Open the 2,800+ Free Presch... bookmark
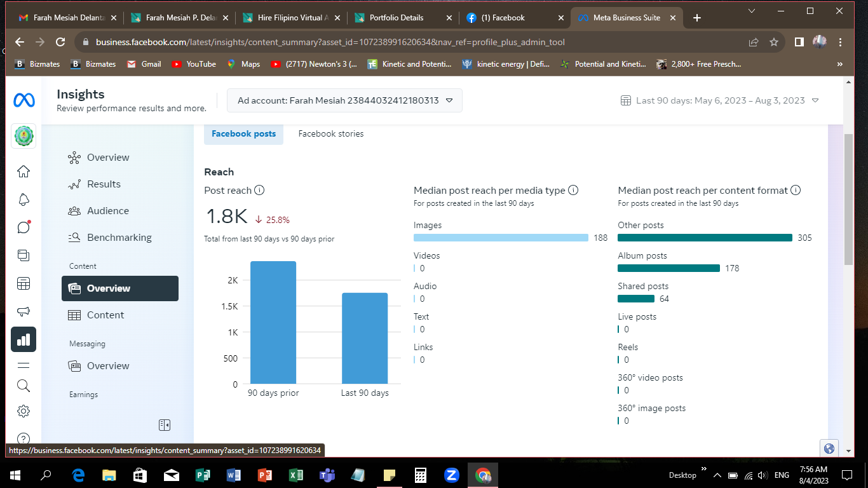 (699, 64)
